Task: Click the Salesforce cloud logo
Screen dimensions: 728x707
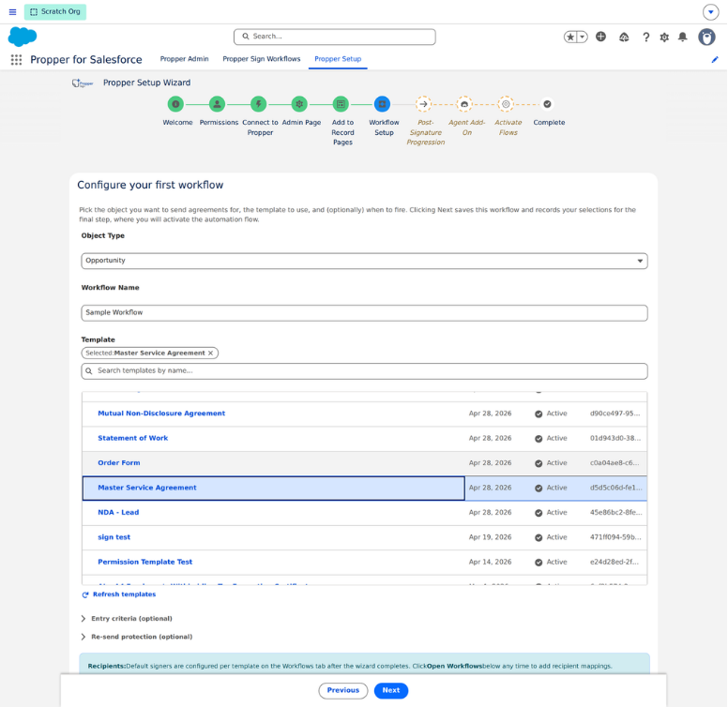Action: [23, 37]
